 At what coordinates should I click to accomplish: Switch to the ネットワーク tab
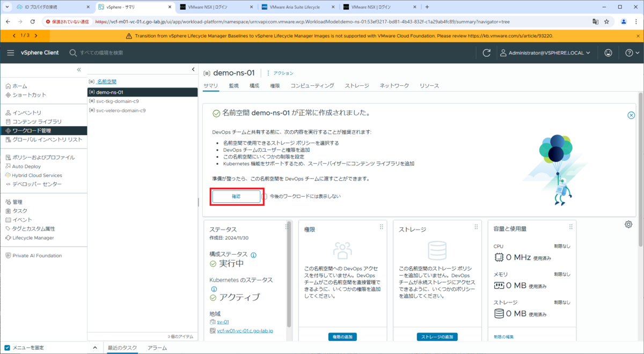[x=394, y=86]
